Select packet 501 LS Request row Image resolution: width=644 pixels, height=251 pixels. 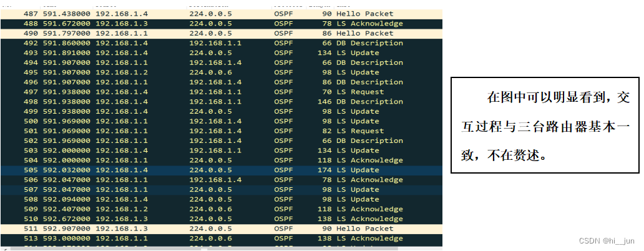pos(222,131)
